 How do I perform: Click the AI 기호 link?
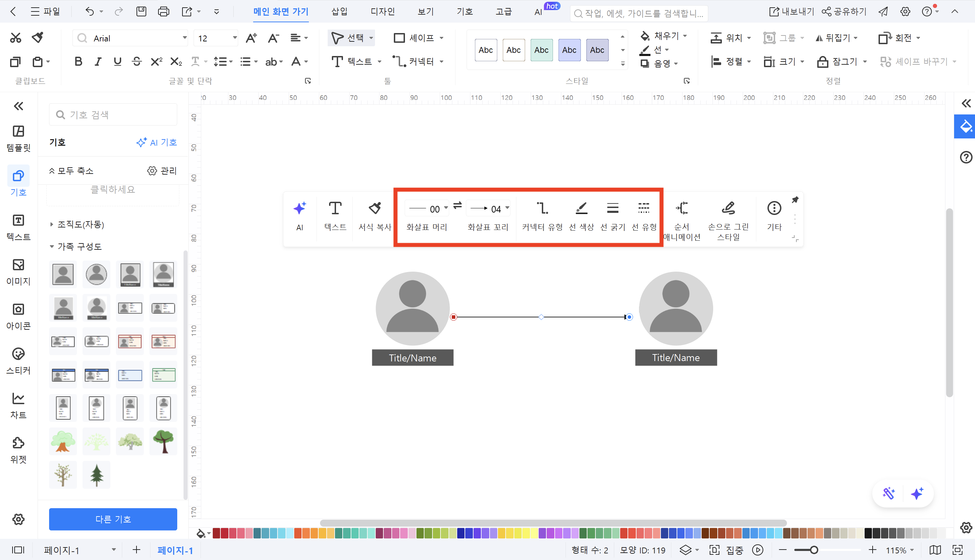click(x=157, y=142)
